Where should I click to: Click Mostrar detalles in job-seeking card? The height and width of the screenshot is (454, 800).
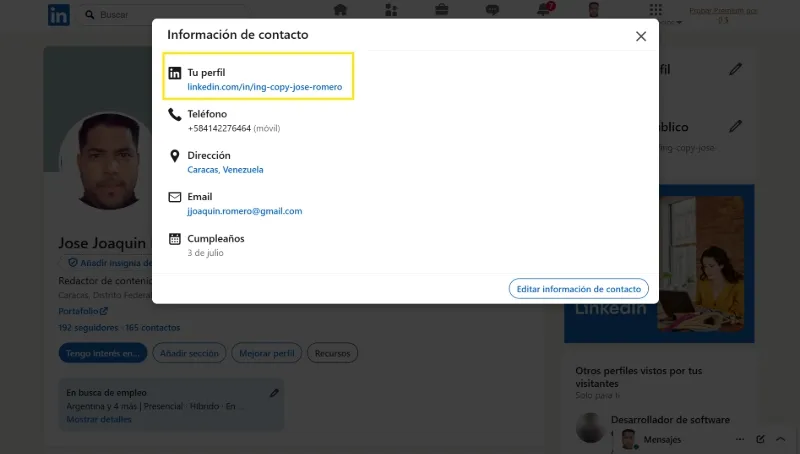pyautogui.click(x=99, y=419)
